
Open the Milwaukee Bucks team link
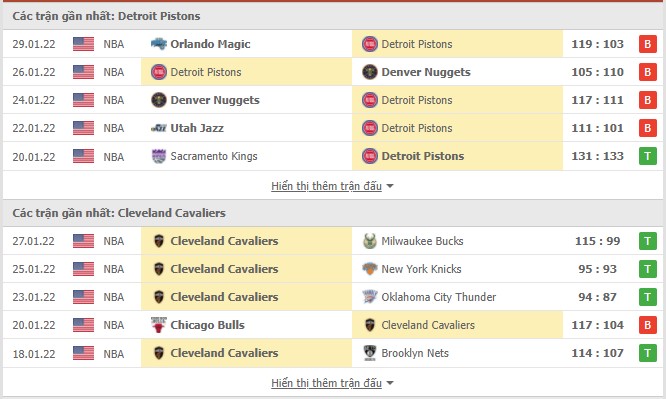pyautogui.click(x=422, y=241)
